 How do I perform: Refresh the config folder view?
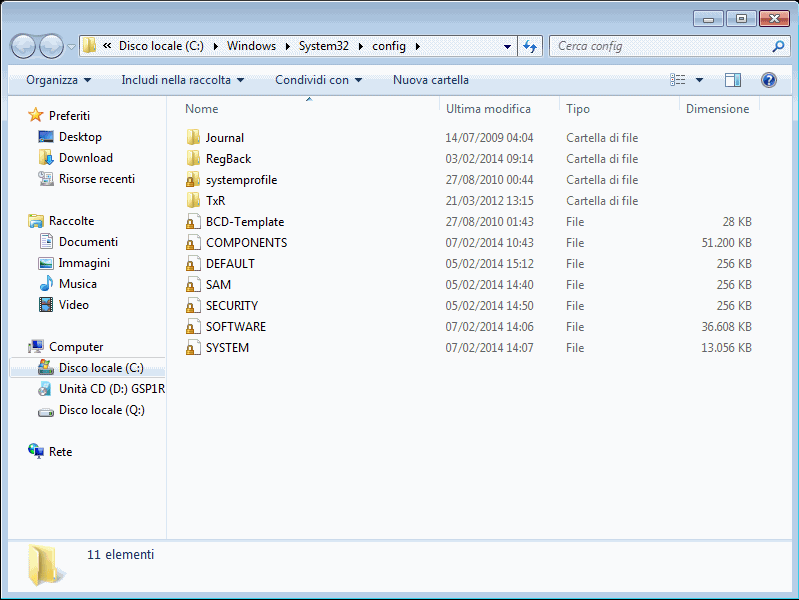(x=530, y=46)
